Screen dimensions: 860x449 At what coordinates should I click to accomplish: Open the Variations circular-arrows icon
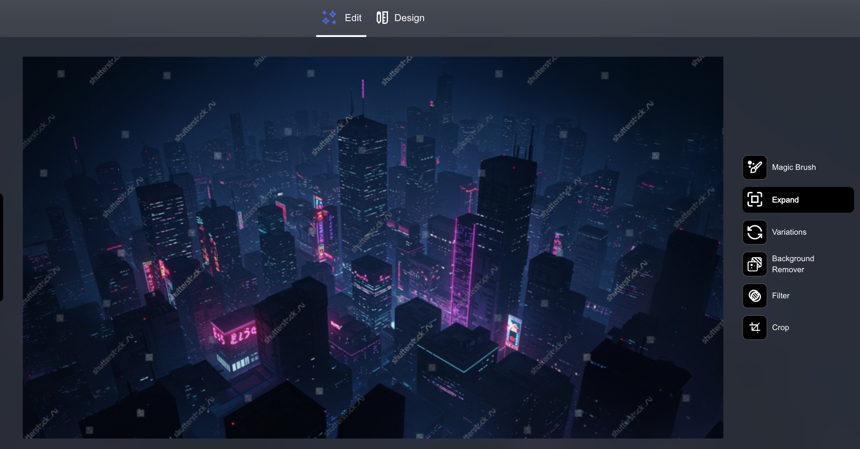(x=754, y=232)
